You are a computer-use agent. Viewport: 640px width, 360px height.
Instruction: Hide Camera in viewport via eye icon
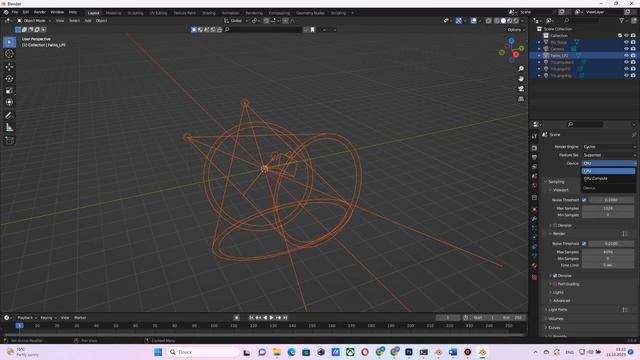click(626, 49)
